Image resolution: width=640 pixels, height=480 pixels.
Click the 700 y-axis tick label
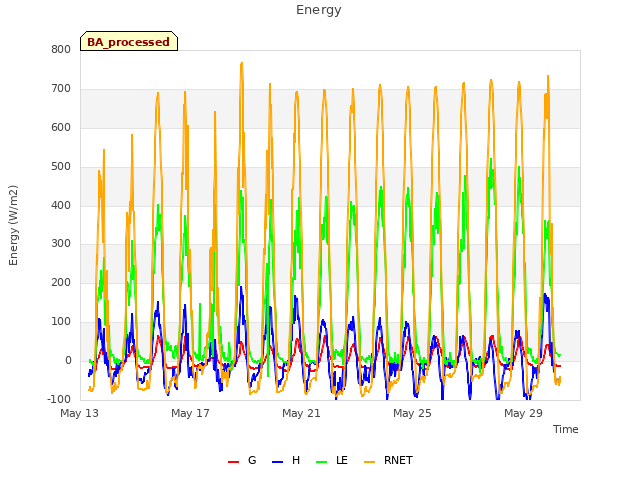[x=61, y=88]
